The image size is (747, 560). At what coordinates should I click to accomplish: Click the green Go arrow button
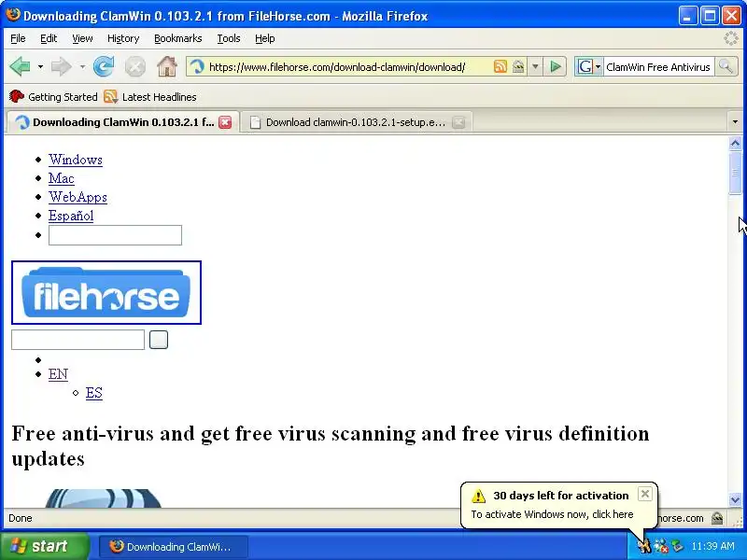(555, 66)
